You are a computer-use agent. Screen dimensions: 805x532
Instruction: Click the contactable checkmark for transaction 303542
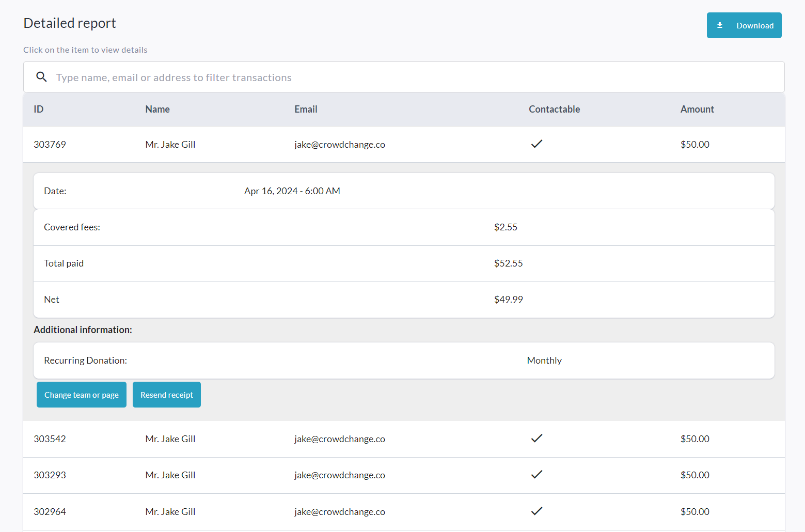536,439
